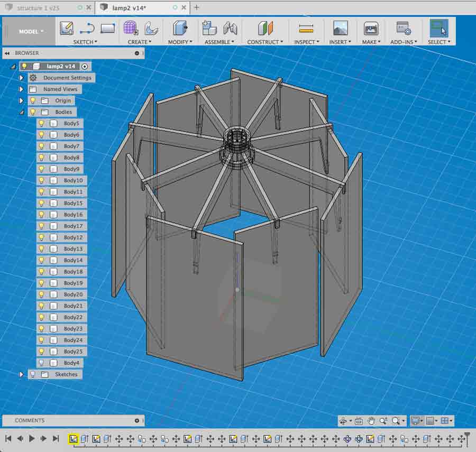Click the 3D Print icon above MAKE
The height and width of the screenshot is (452, 476).
tap(371, 28)
